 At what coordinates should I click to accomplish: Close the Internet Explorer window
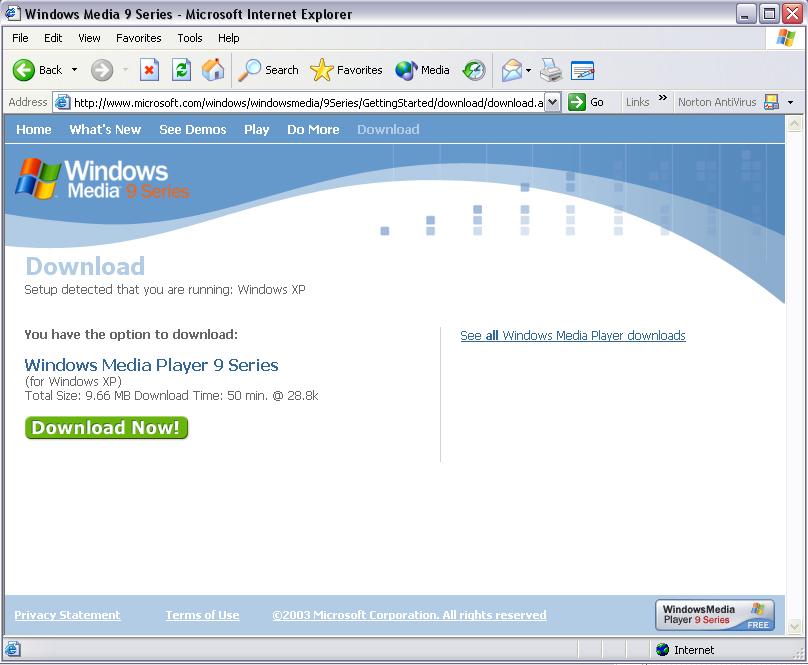[x=793, y=14]
